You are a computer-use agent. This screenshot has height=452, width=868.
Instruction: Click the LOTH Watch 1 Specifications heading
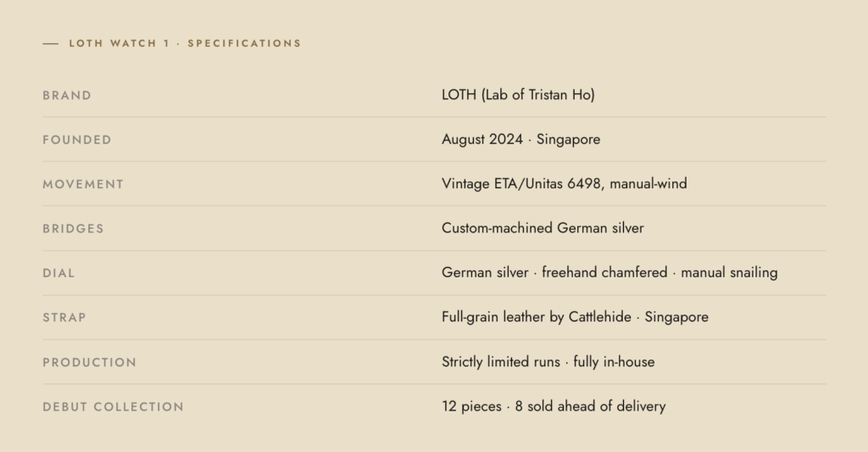[x=185, y=43]
